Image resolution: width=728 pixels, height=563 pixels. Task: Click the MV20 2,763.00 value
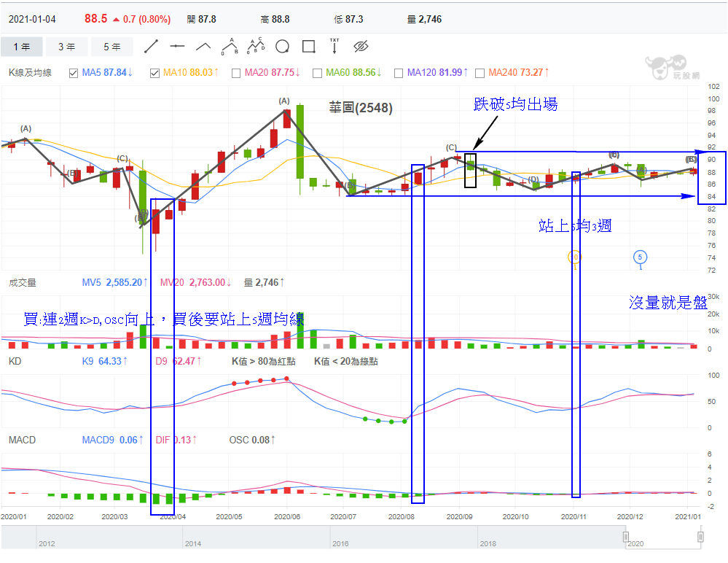[x=195, y=282]
